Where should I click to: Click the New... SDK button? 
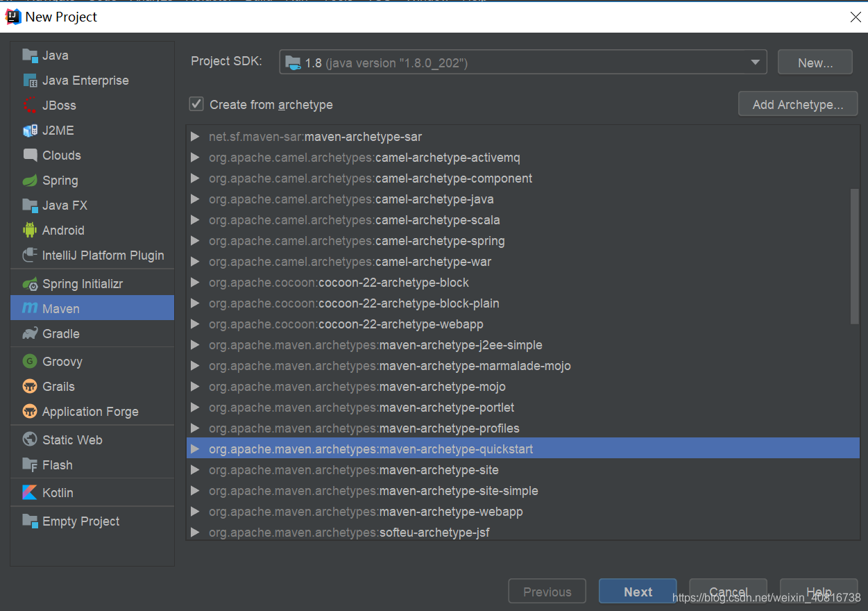(x=815, y=62)
